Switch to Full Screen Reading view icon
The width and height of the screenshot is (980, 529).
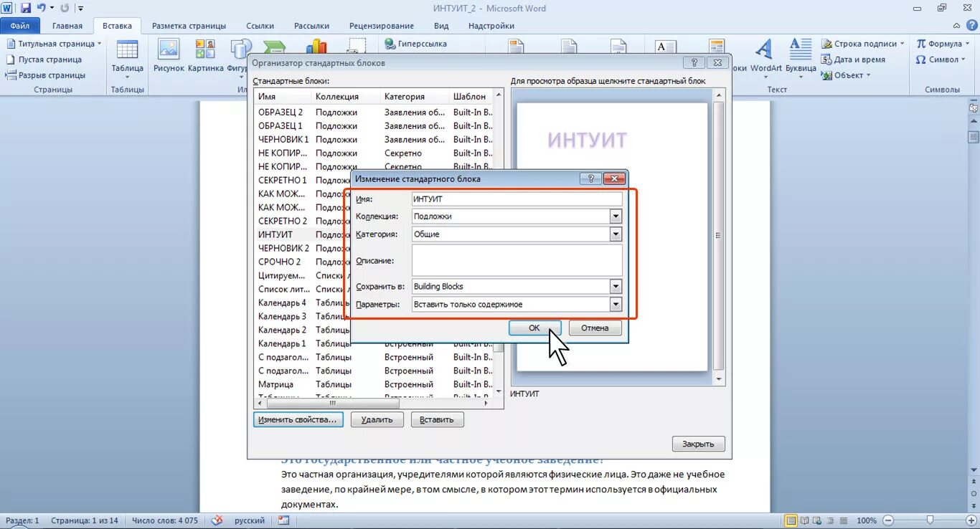[804, 520]
